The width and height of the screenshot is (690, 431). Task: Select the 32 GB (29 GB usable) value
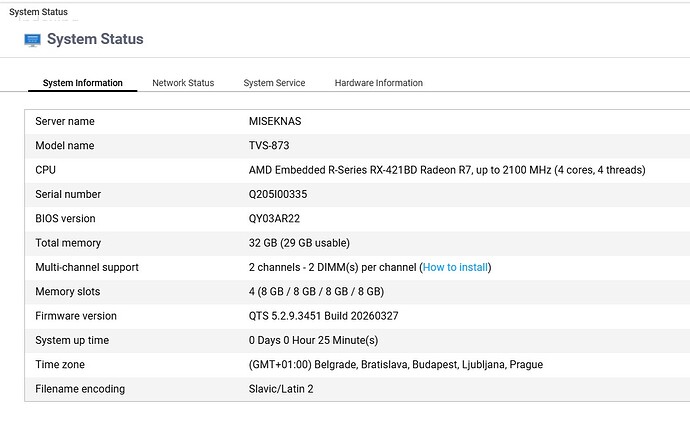(299, 243)
